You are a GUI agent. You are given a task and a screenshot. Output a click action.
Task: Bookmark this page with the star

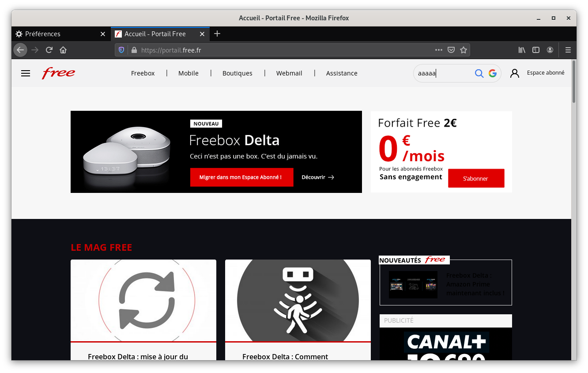tap(464, 50)
